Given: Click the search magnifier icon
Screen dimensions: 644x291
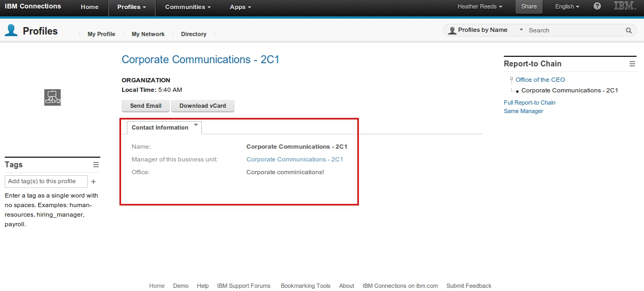Looking at the screenshot, I should point(629,31).
